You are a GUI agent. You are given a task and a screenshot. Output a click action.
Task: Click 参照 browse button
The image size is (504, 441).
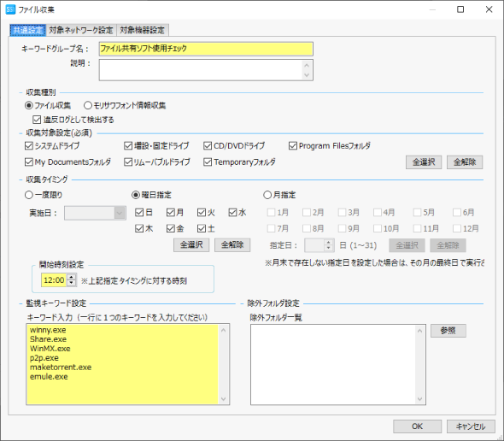[x=448, y=331]
